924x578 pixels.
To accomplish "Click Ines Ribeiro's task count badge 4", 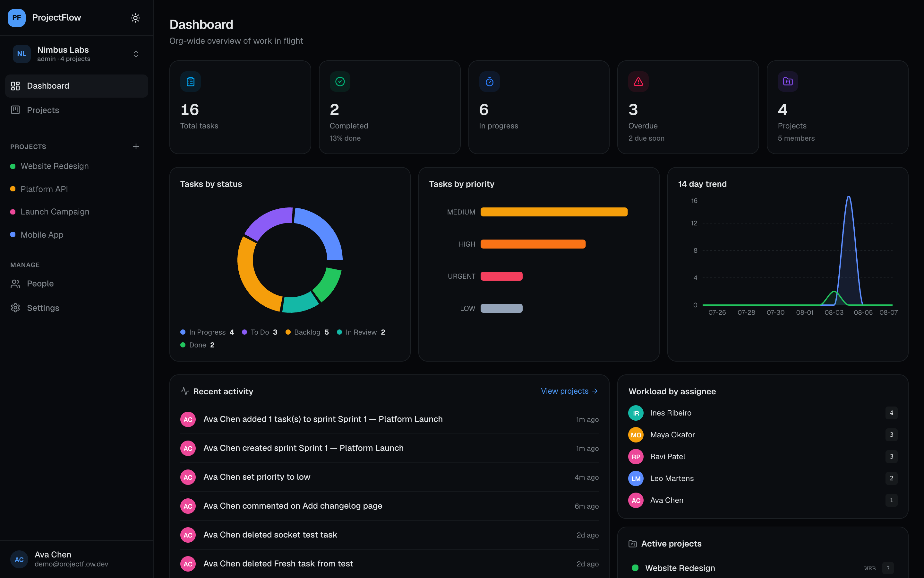I will point(892,413).
